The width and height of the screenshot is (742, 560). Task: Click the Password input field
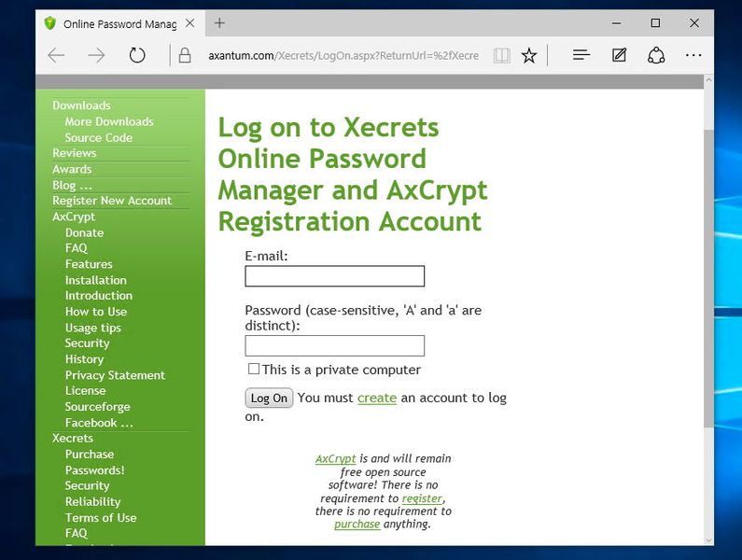[334, 345]
